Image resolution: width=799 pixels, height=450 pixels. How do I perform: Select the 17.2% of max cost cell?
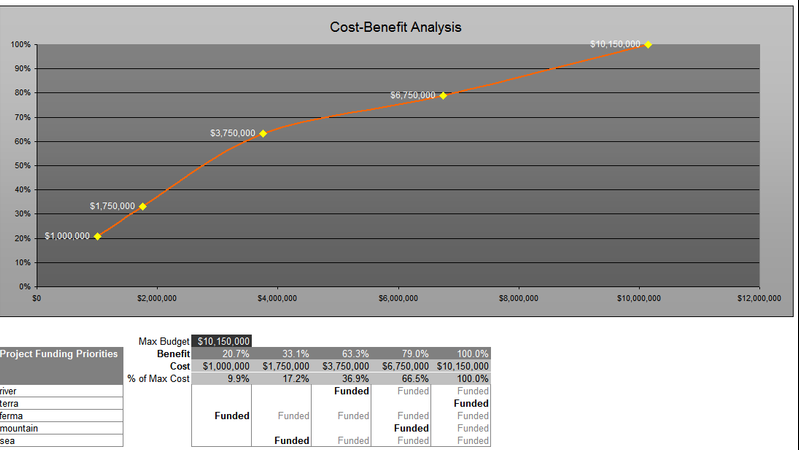click(281, 379)
